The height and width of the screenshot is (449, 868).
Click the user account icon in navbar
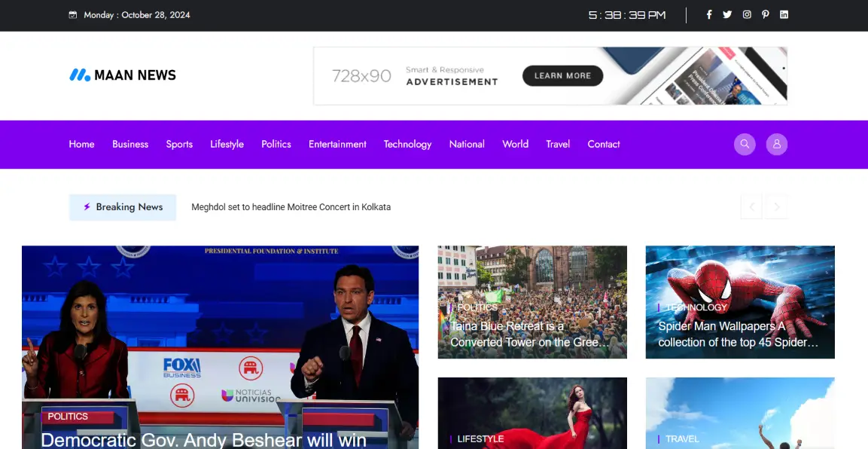click(777, 144)
